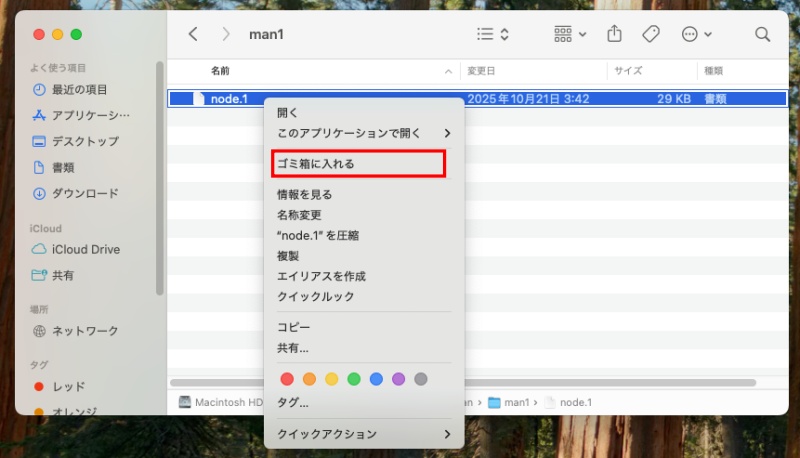Screen dimensions: 800x458
Task: Click the share icon in Finder toolbar
Action: coord(615,34)
